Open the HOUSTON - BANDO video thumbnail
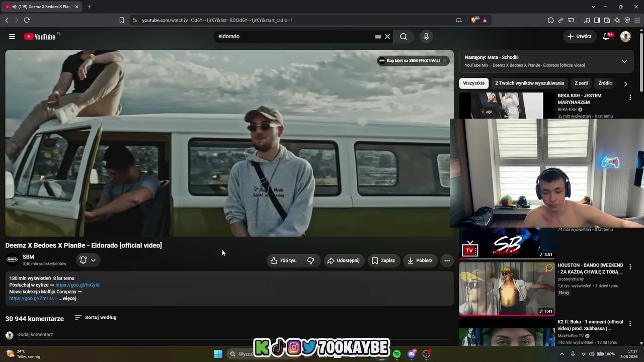This screenshot has width=644, height=362. [x=507, y=289]
